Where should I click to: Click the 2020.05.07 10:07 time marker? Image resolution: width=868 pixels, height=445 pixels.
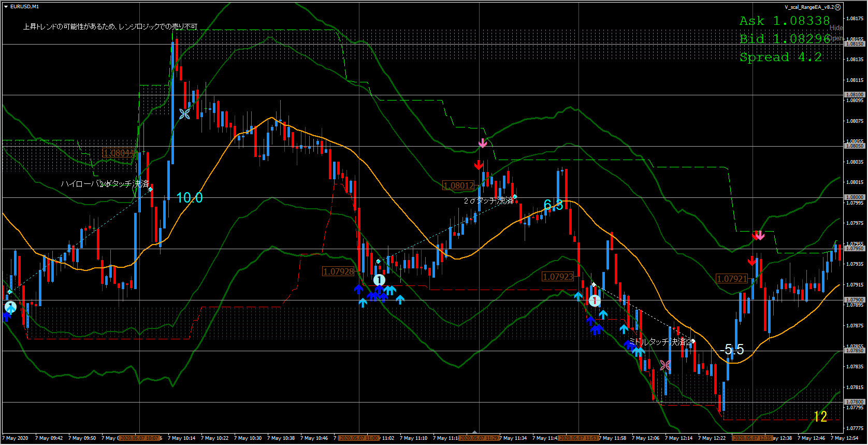[x=139, y=438]
